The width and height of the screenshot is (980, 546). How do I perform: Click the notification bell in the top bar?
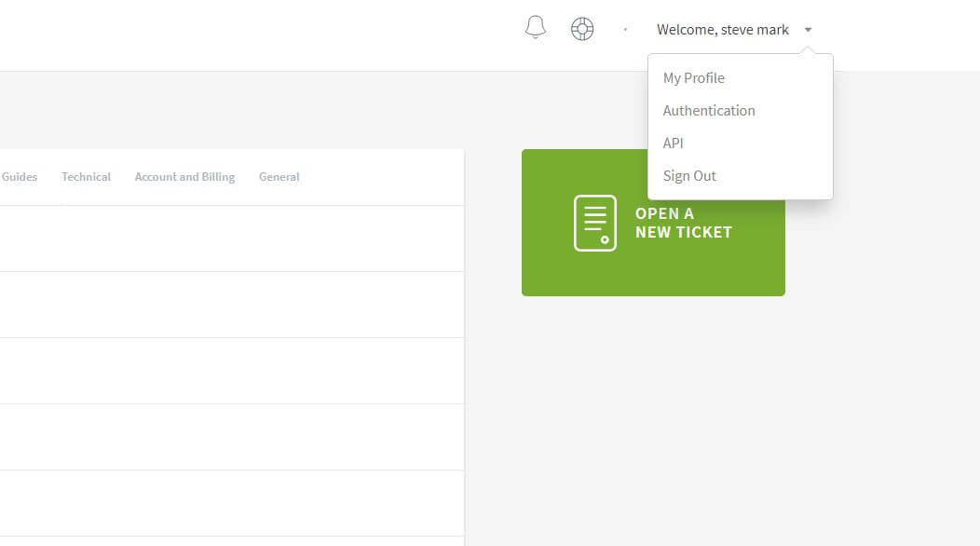(x=535, y=28)
